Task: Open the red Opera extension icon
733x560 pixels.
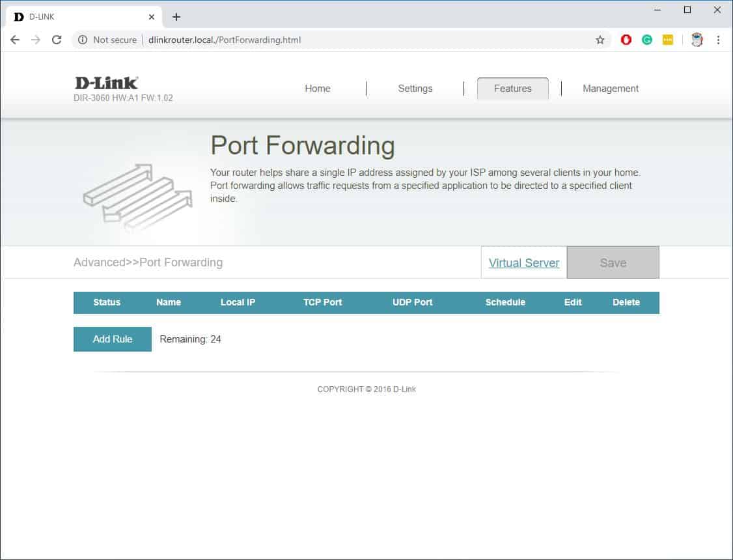Action: [626, 40]
